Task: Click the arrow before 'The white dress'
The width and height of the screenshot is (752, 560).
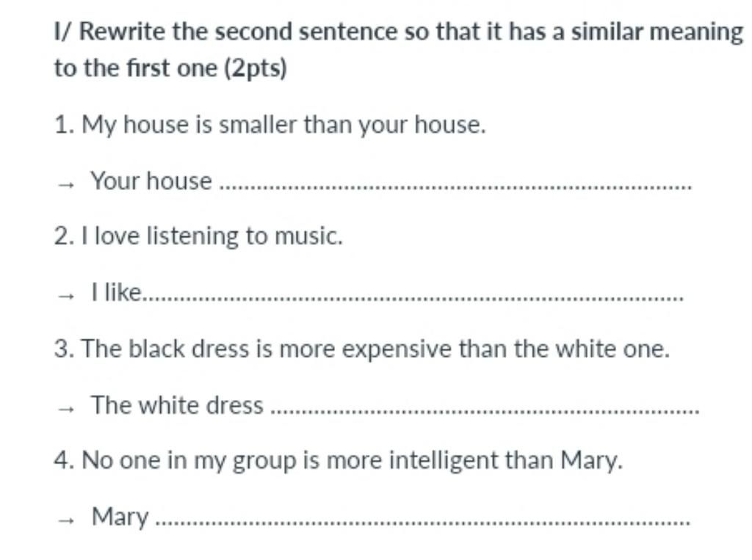Action: [65, 409]
